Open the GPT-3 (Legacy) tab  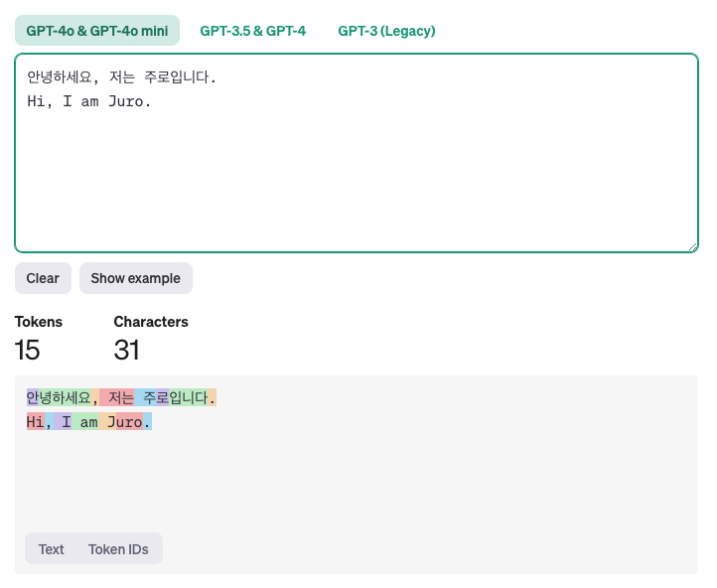click(x=386, y=31)
